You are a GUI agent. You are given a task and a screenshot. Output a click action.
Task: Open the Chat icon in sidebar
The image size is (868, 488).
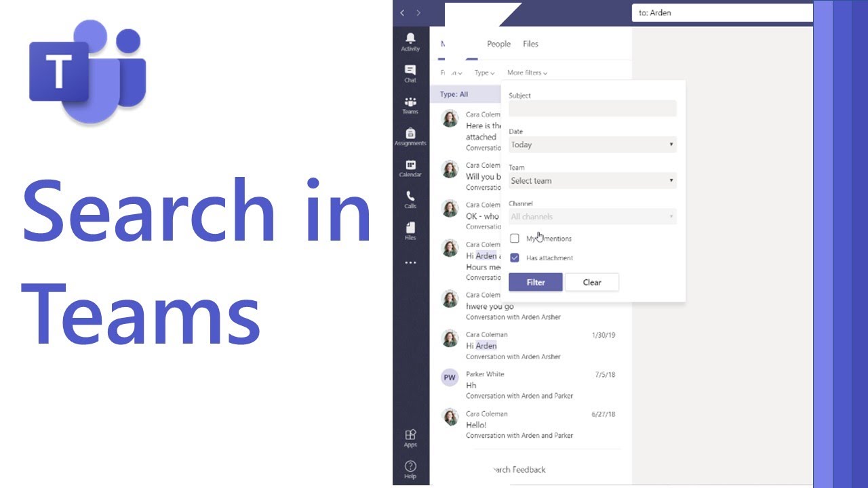(x=410, y=73)
